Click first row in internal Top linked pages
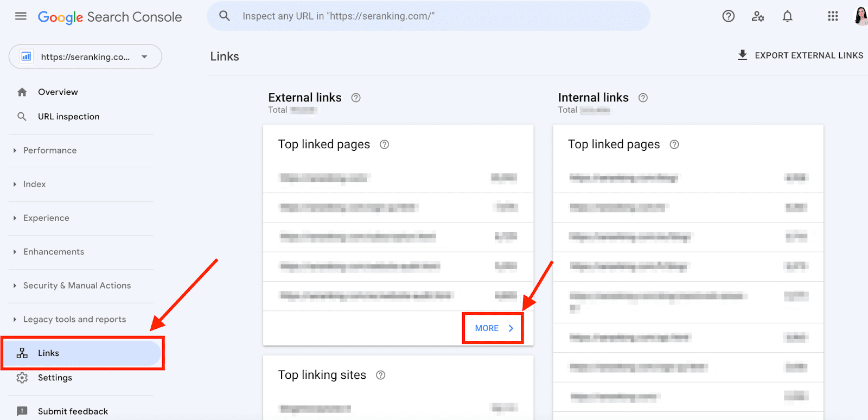This screenshot has width=868, height=420. (x=688, y=178)
